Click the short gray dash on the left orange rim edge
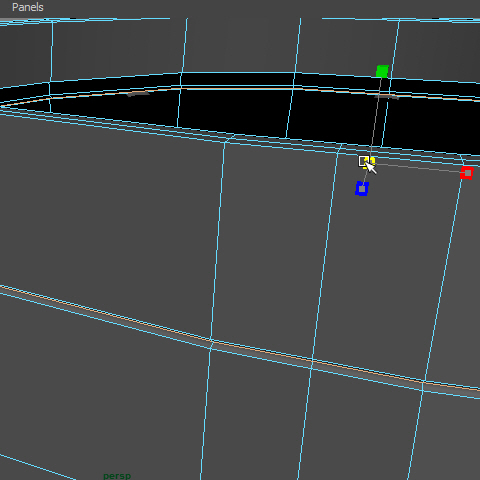Screen dimensions: 480x480 [x=138, y=94]
